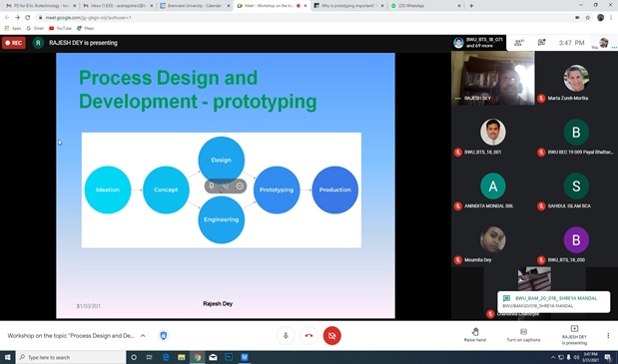The height and width of the screenshot is (364, 618).
Task: Select BWU_BTS_18_050 purple B avatar
Action: (576, 239)
